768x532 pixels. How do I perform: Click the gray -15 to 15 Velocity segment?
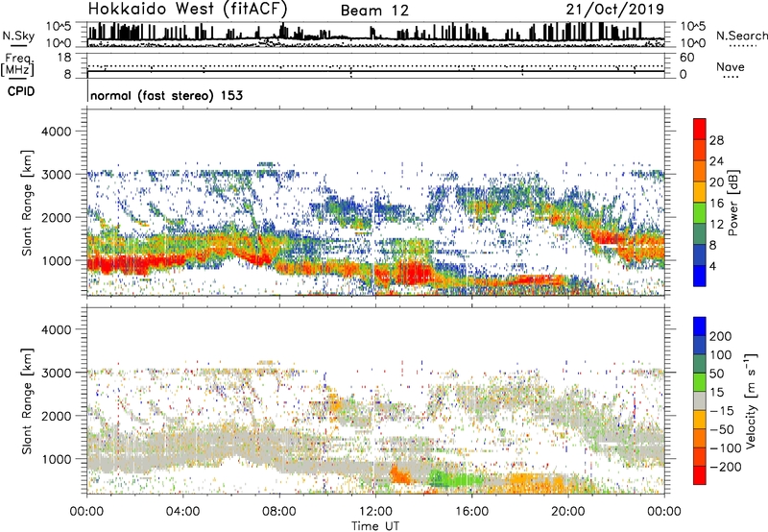[700, 400]
